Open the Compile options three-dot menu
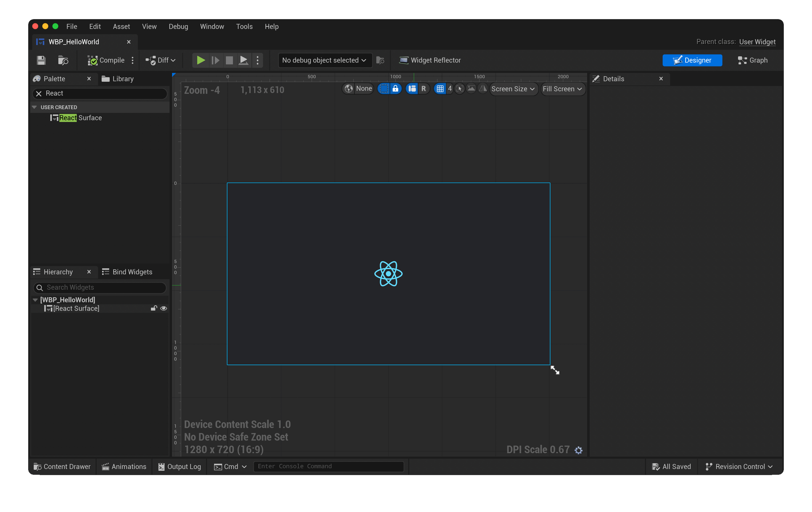Viewport: 812px width, 512px height. 133,60
